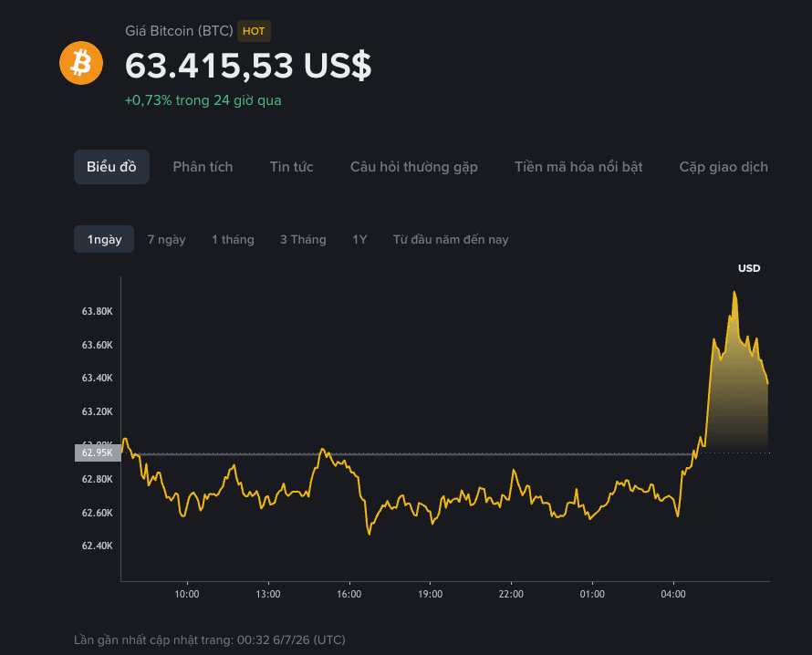Image resolution: width=812 pixels, height=655 pixels.
Task: Click the 63.415,53 US$ price heading
Action: [248, 66]
